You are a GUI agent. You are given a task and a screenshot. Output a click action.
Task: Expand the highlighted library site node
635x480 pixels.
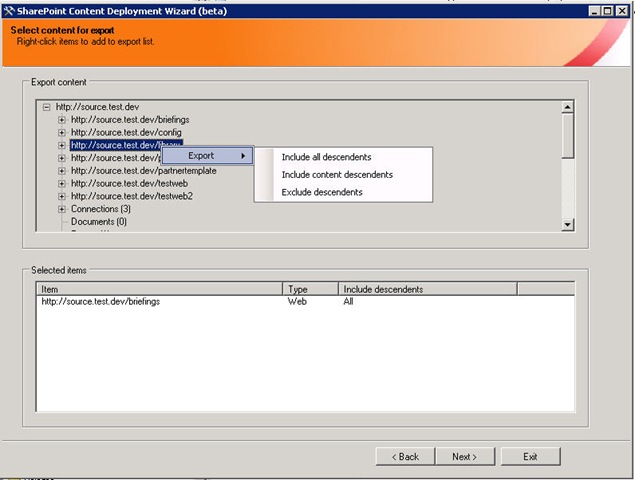(62, 145)
